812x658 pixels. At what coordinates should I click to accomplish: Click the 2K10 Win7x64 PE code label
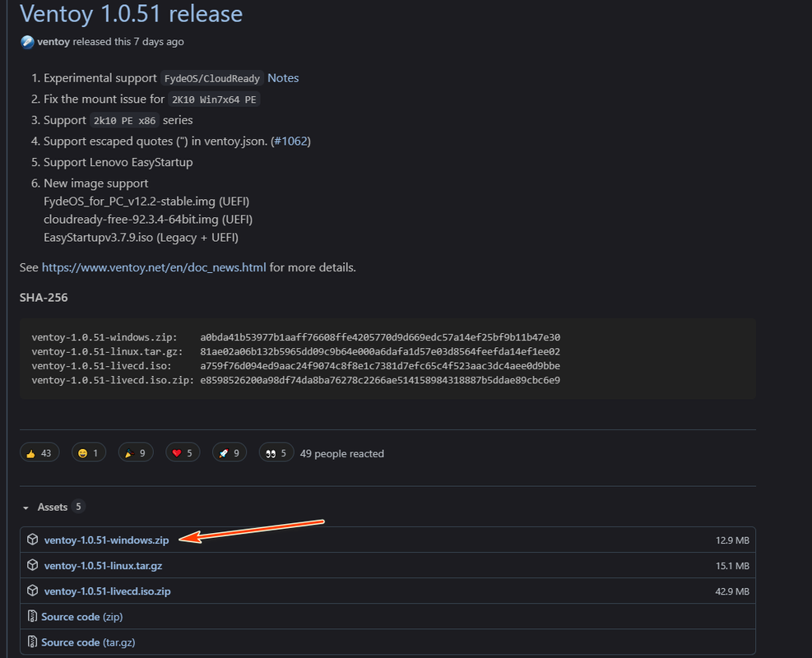tap(214, 100)
